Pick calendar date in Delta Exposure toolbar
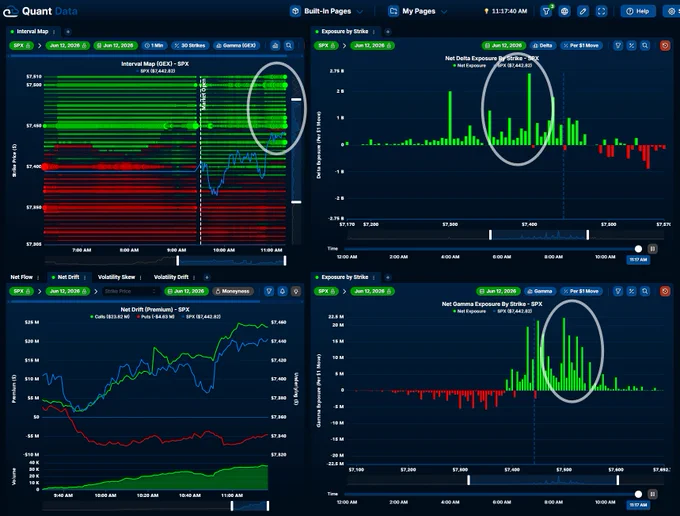 point(503,46)
